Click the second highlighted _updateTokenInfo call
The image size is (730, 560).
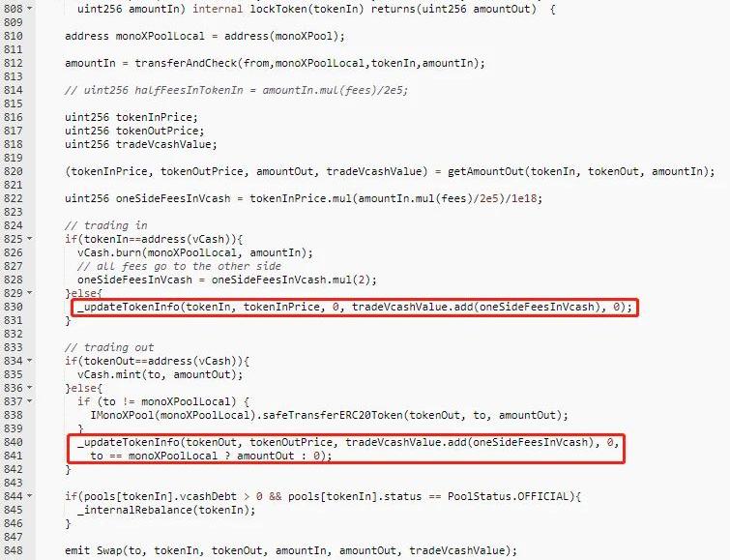point(348,449)
